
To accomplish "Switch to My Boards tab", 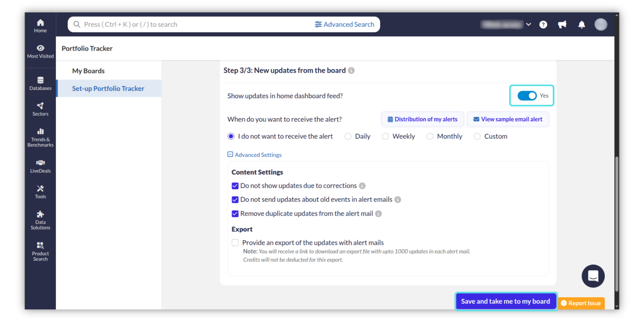I will [x=88, y=71].
